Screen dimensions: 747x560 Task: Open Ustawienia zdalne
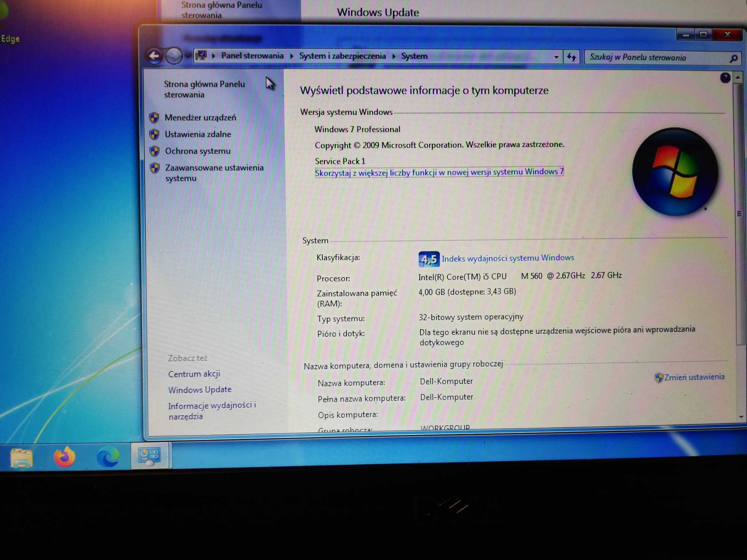(x=198, y=134)
